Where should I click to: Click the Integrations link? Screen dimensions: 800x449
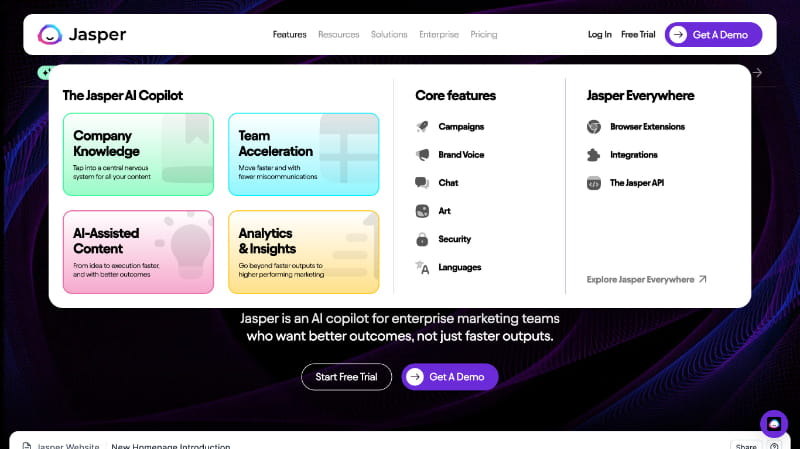click(x=634, y=155)
